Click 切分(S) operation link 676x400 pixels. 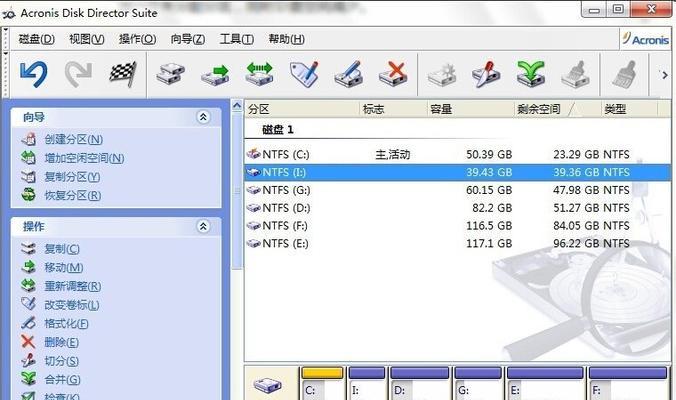coord(61,361)
